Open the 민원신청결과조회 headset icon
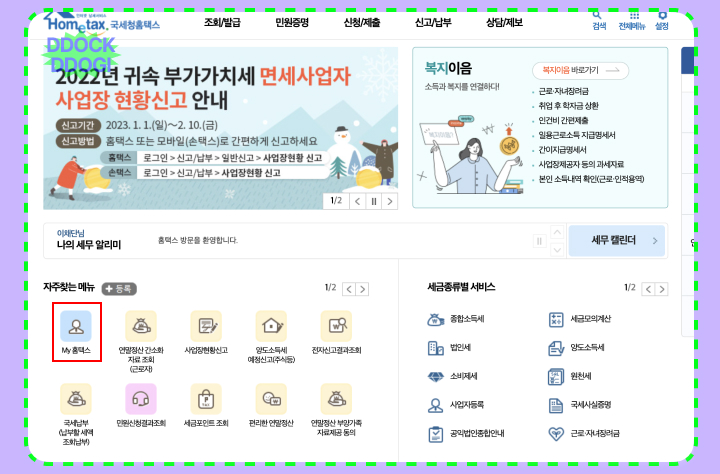 click(141, 399)
